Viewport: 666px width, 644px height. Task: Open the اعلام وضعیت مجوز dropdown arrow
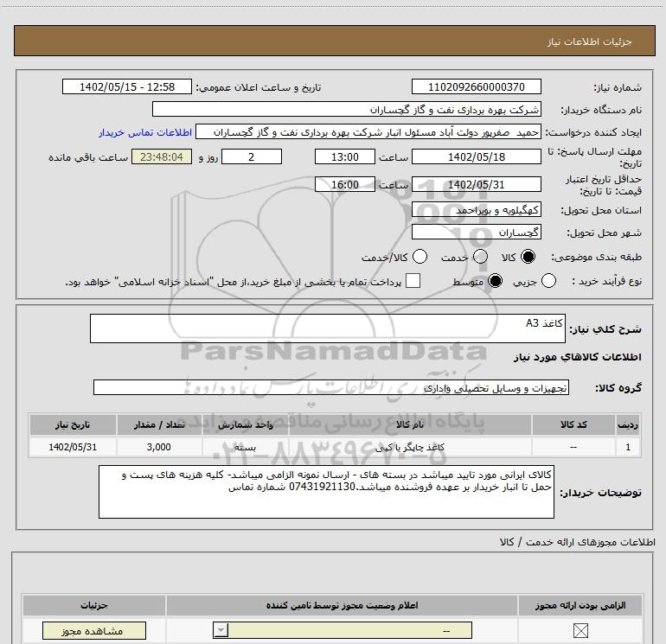[221, 630]
